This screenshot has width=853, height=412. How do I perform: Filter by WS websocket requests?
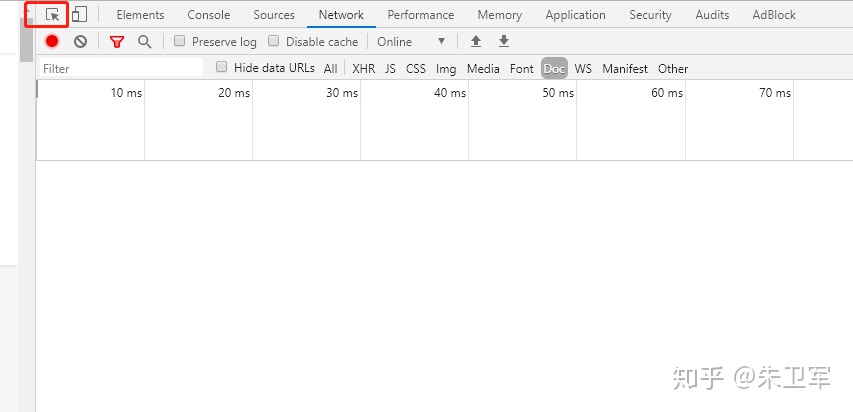pos(583,69)
